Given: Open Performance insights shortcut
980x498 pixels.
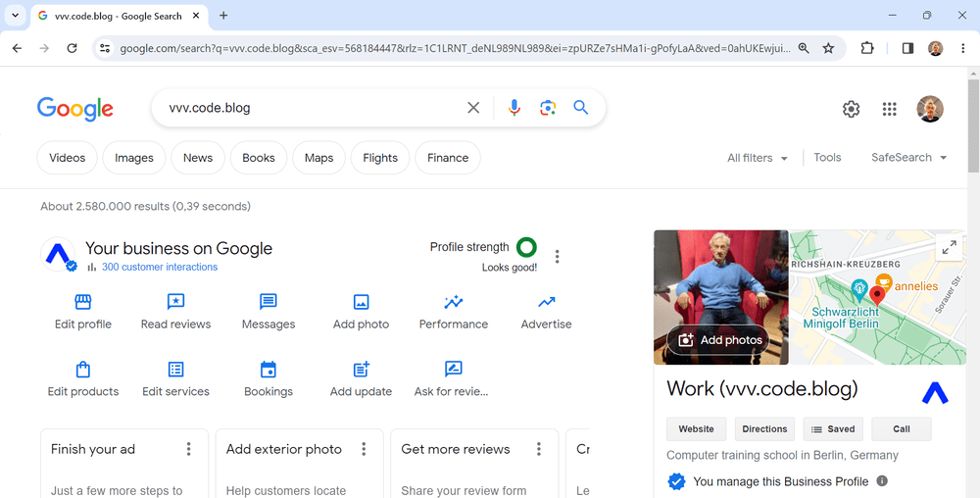Looking at the screenshot, I should pyautogui.click(x=453, y=312).
